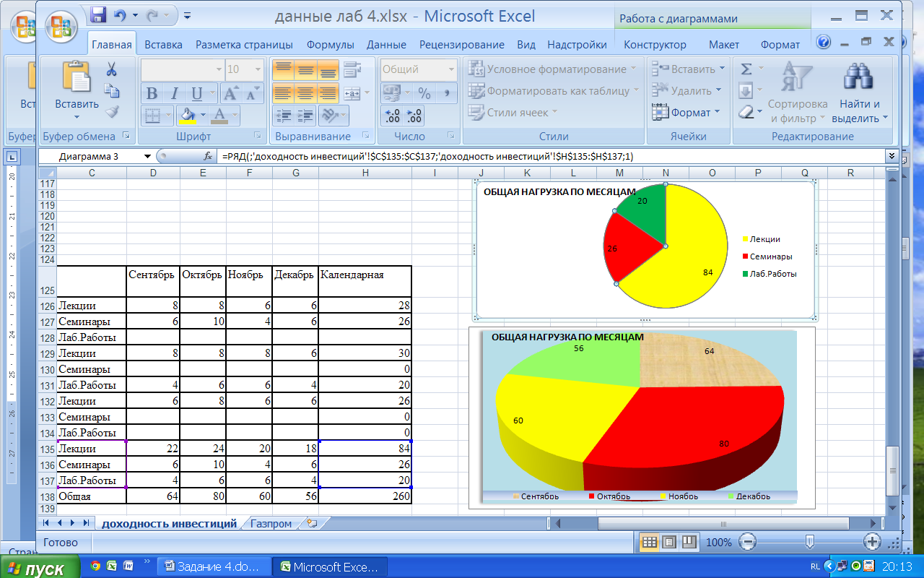Click the Save icon in quick access toolbar
The image size is (924, 578).
98,15
